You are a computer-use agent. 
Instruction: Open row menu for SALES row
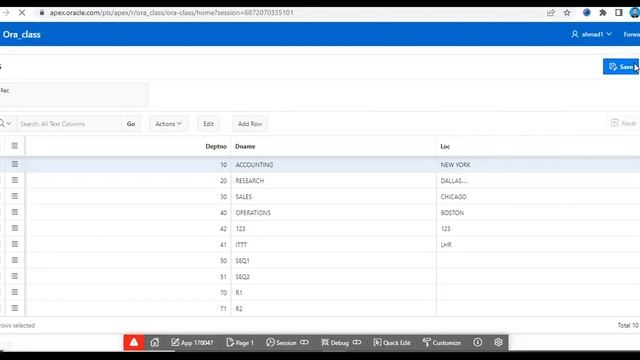pyautogui.click(x=15, y=196)
